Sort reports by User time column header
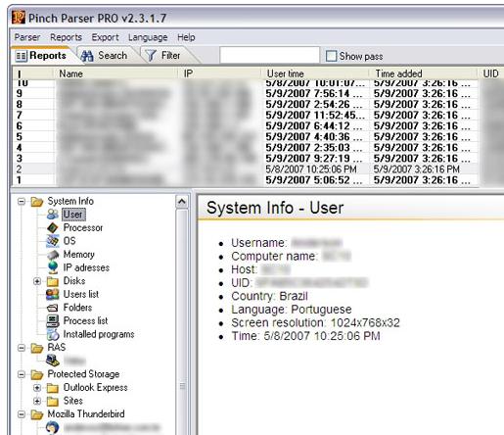This screenshot has width=504, height=435. click(315, 73)
